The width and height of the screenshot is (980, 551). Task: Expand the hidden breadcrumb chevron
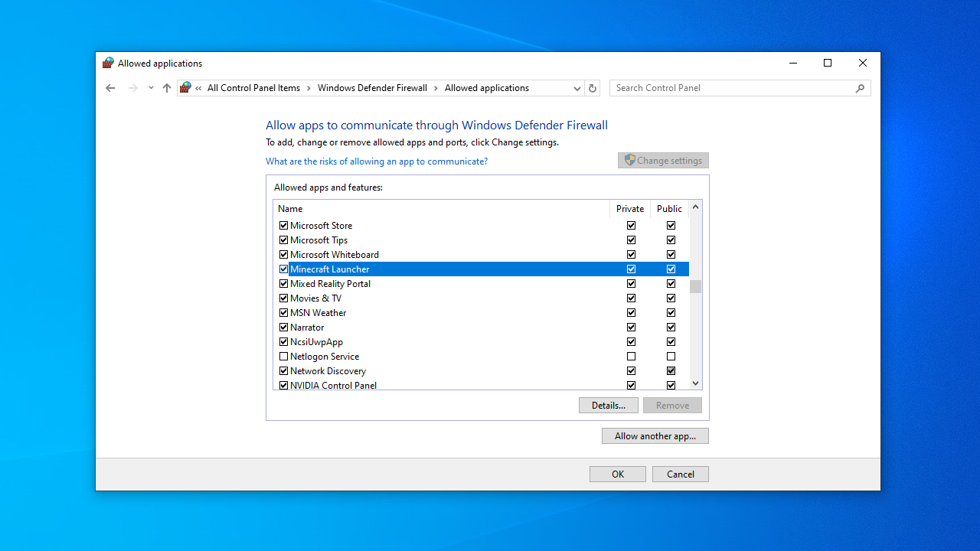point(199,88)
